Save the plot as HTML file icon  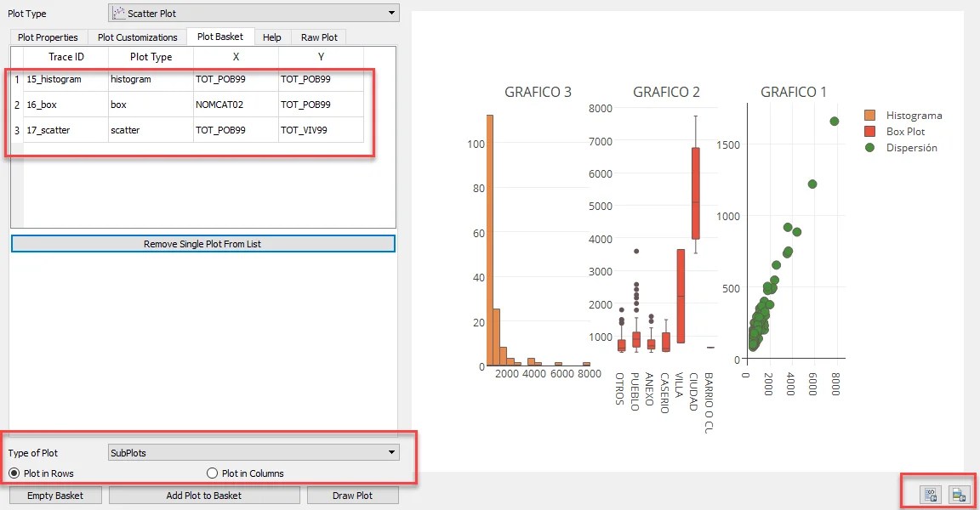[931, 495]
